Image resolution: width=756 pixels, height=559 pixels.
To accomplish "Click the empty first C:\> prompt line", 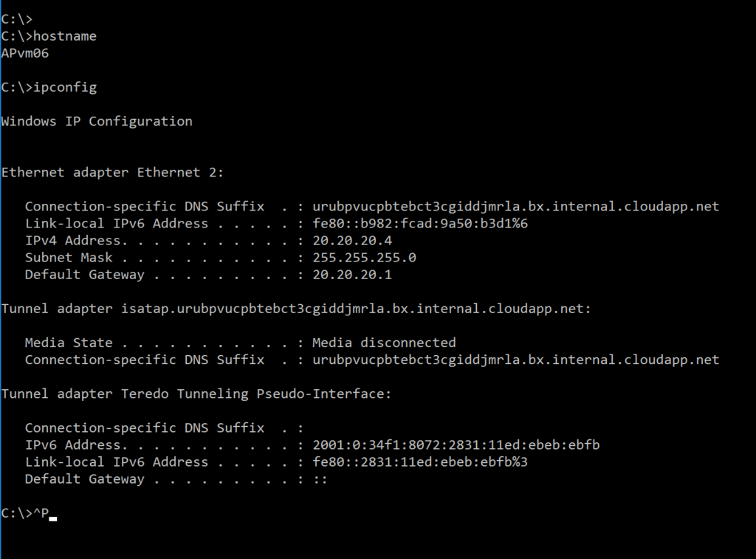I will pos(17,19).
